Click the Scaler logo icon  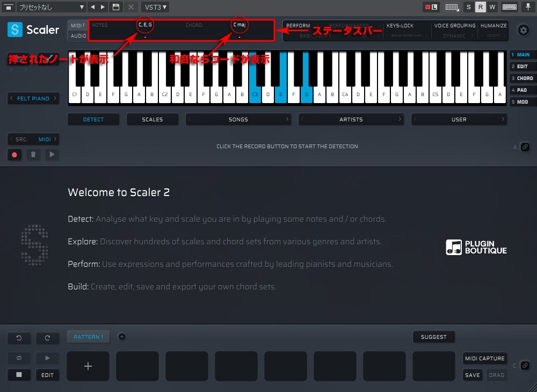click(14, 30)
